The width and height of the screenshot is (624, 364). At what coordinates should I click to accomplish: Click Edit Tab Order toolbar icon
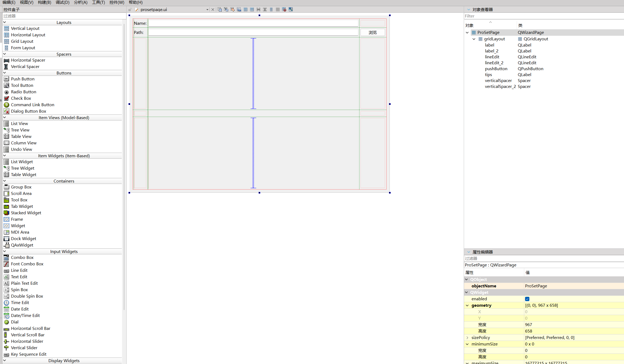239,9
